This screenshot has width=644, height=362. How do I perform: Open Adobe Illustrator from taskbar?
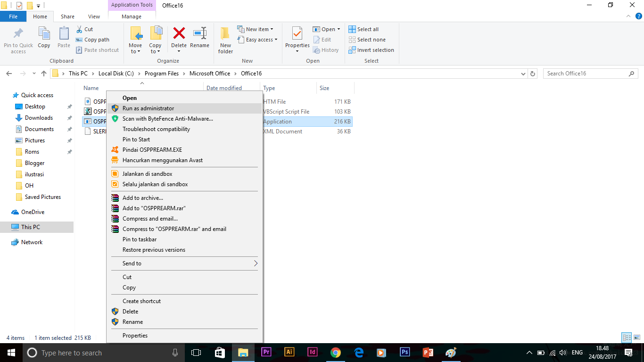(x=289, y=352)
